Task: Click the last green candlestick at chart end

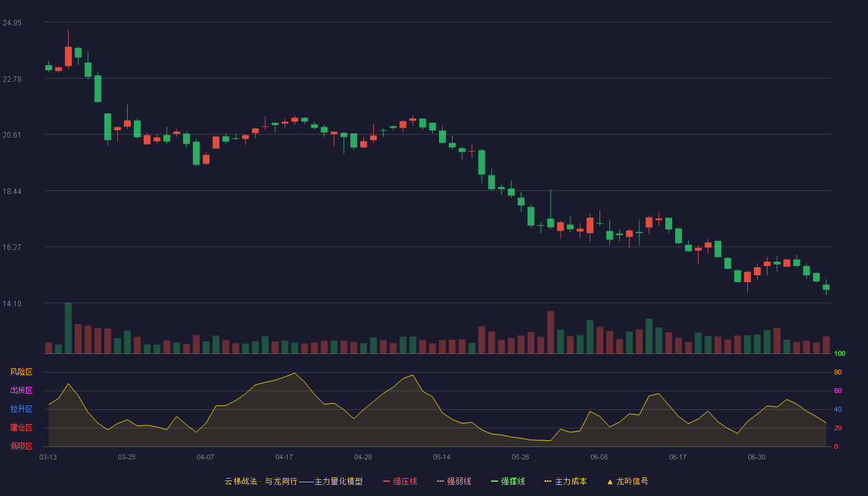Action: (x=826, y=287)
